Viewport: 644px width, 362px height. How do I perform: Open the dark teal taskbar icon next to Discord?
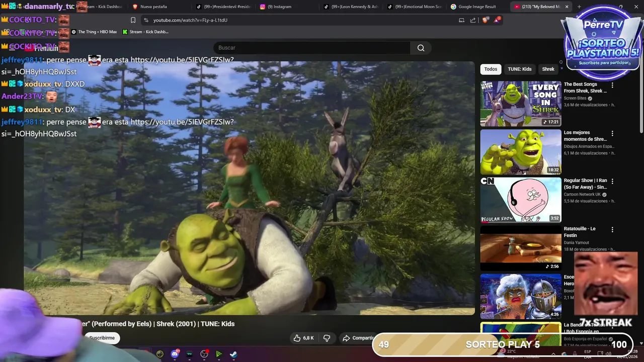(190, 354)
